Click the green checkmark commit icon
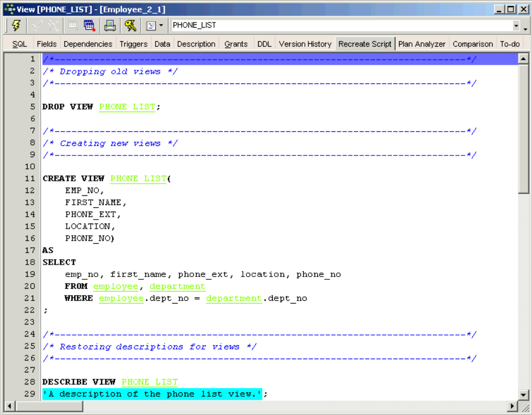 click(x=38, y=25)
